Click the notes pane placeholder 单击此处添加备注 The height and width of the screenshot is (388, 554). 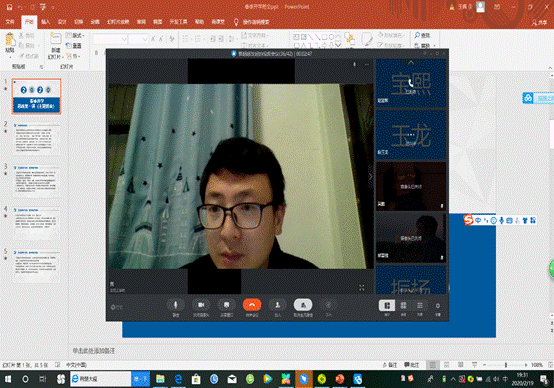coord(94,351)
